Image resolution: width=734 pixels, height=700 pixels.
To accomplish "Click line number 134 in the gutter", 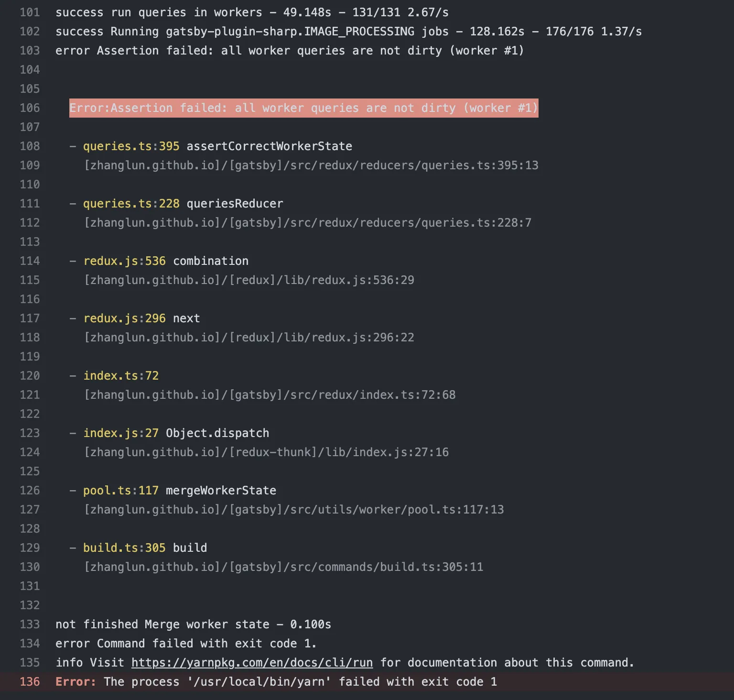I will tap(30, 644).
